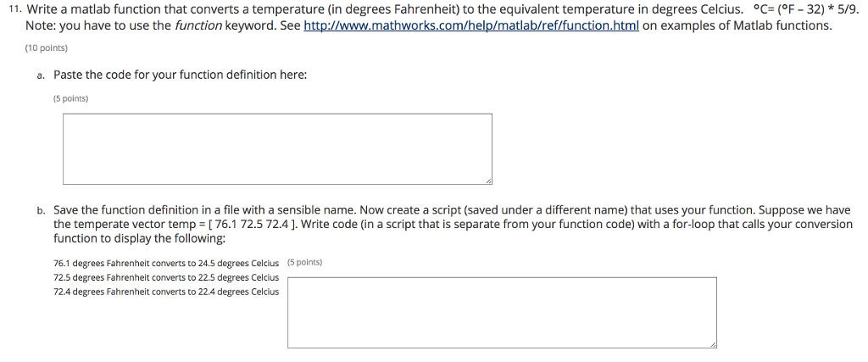Click inside the for-loop script answer box
868x362 pixels.
tap(502, 313)
